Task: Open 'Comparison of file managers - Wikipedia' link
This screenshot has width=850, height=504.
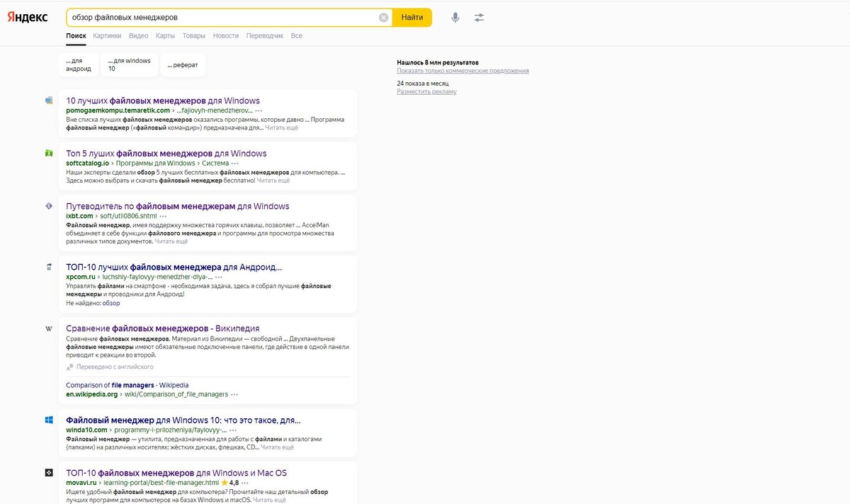Action: 127,385
